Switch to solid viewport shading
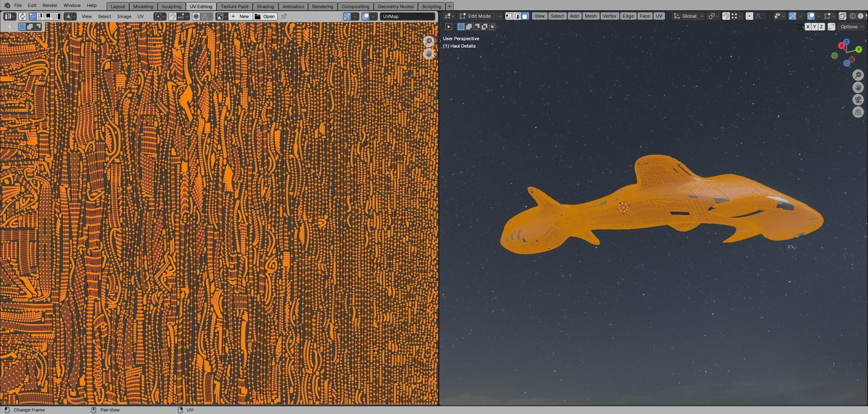868x414 pixels. point(861,16)
